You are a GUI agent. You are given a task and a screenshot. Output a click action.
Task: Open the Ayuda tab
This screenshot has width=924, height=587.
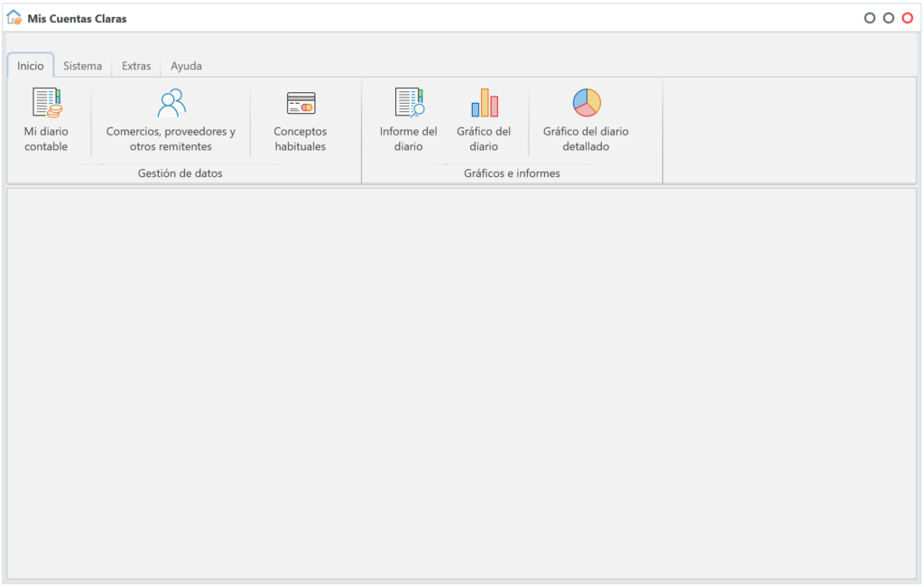pos(186,66)
